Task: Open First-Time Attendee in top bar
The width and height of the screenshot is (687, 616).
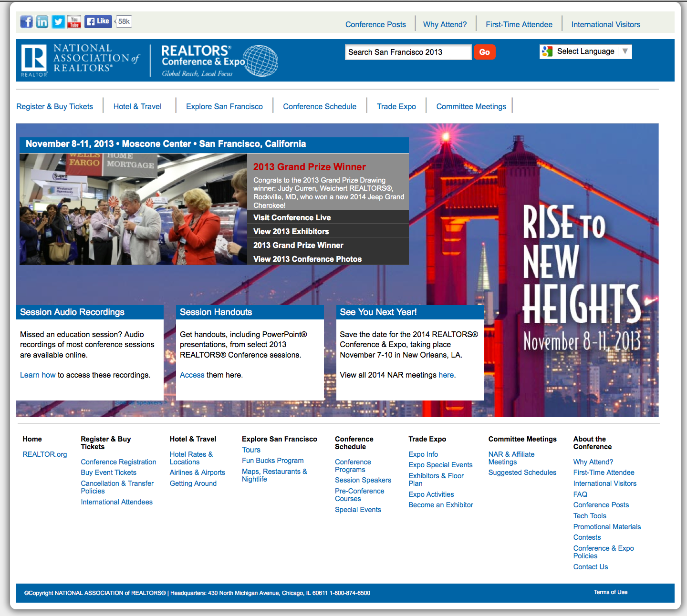Action: tap(519, 24)
